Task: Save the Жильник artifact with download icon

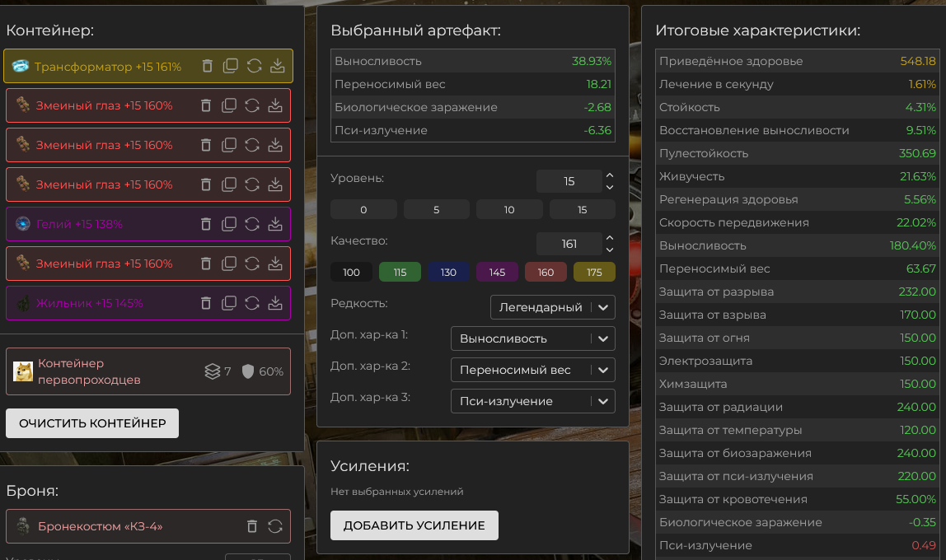Action: click(x=275, y=302)
